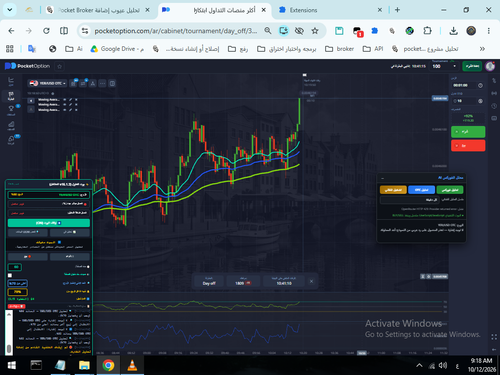Screen dimensions: 500x375
Task: Open the extension icon with red badge
Action: click(x=358, y=31)
